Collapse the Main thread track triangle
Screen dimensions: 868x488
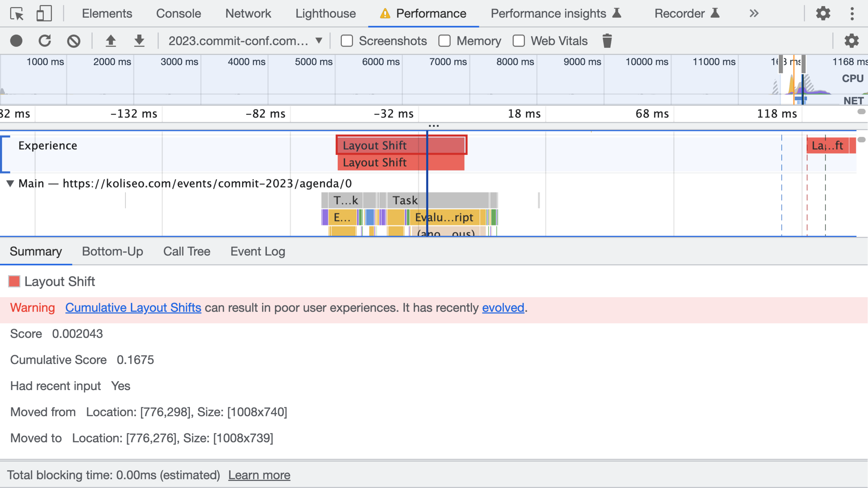tap(10, 184)
